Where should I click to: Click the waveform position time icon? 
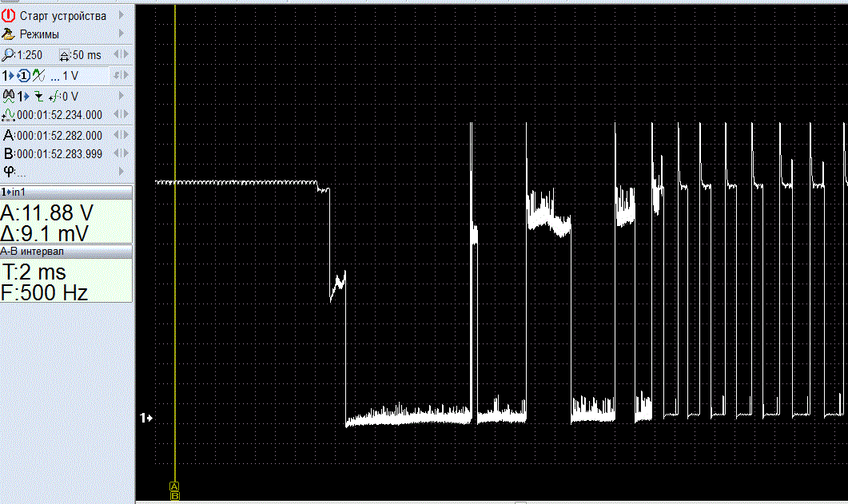[9, 115]
